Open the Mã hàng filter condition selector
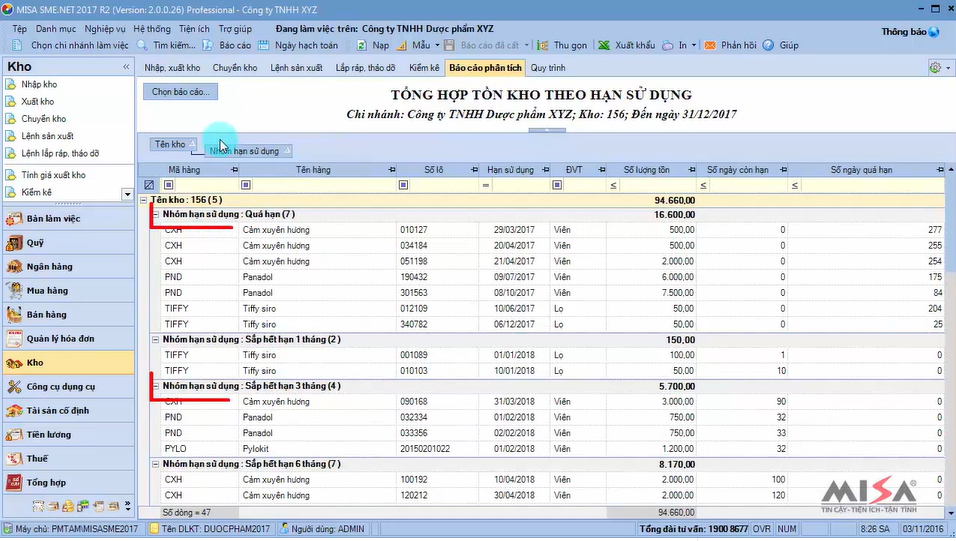The width and height of the screenshot is (956, 541). 169,185
